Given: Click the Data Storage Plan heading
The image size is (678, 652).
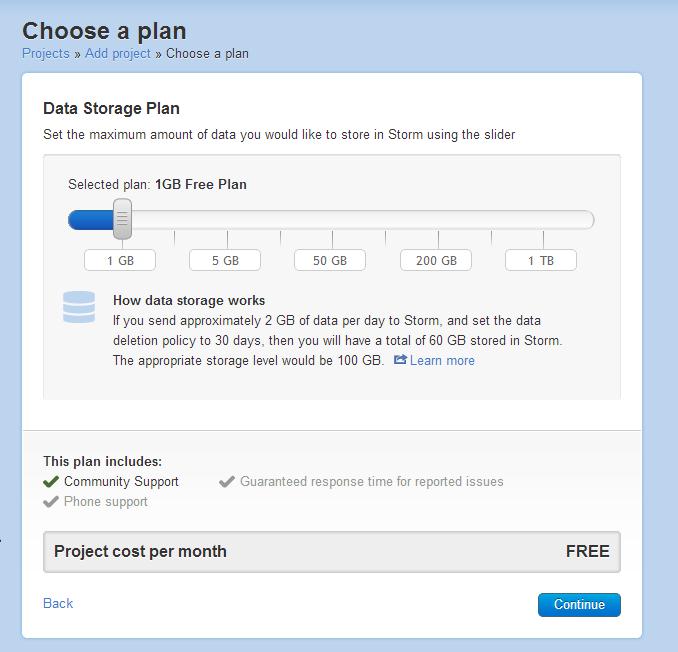Looking at the screenshot, I should click(x=111, y=108).
